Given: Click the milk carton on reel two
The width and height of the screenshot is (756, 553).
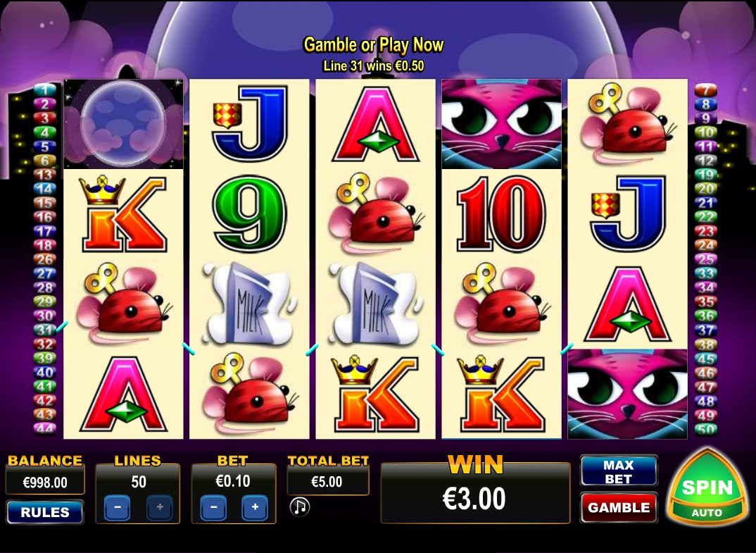Looking at the screenshot, I should [x=249, y=303].
